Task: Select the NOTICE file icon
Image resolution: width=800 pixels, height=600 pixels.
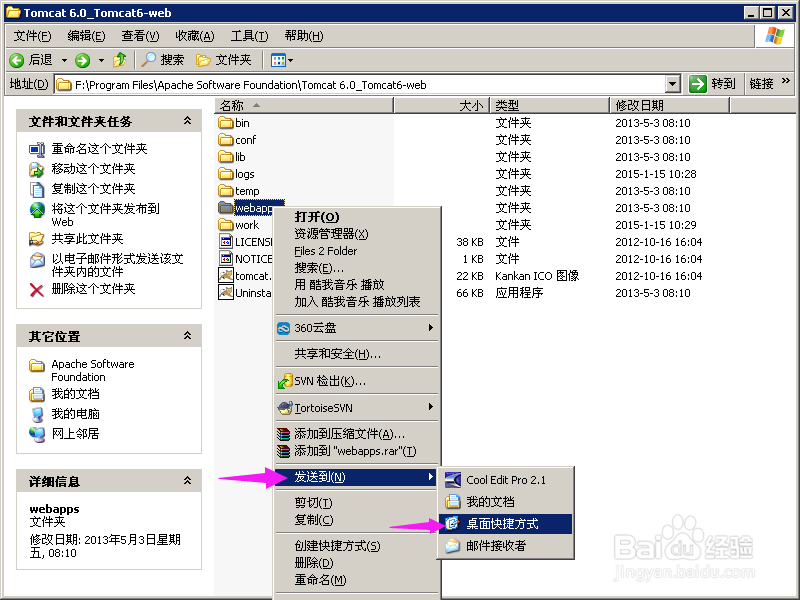Action: click(x=226, y=258)
